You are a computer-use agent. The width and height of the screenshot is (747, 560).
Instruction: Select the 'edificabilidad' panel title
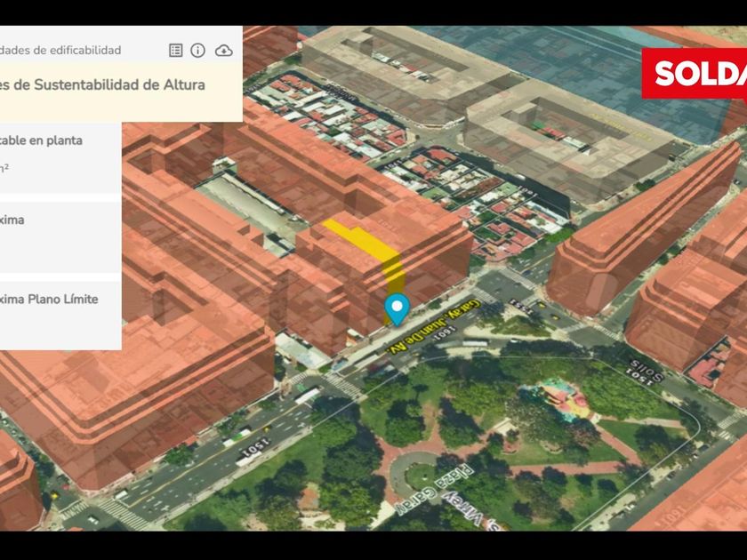coord(60,51)
